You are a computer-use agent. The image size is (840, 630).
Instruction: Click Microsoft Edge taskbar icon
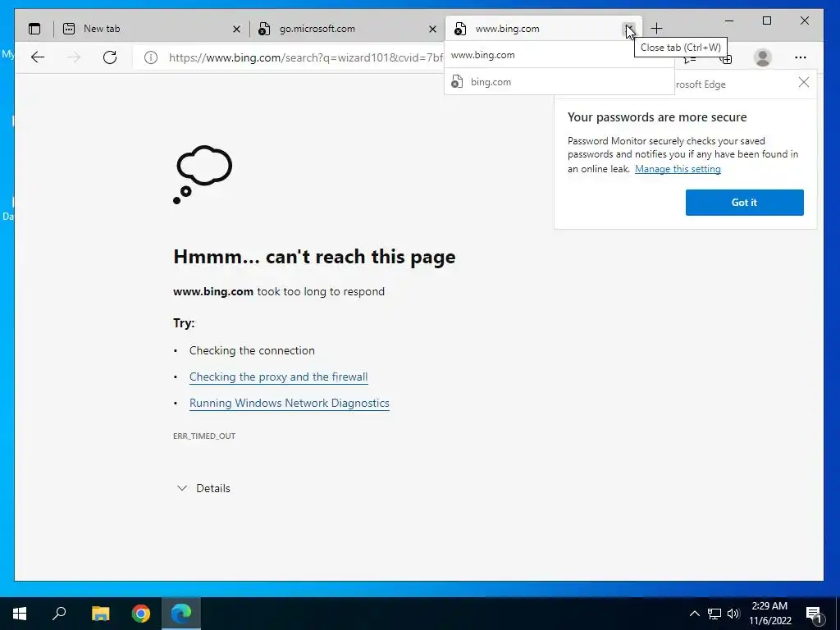click(181, 614)
